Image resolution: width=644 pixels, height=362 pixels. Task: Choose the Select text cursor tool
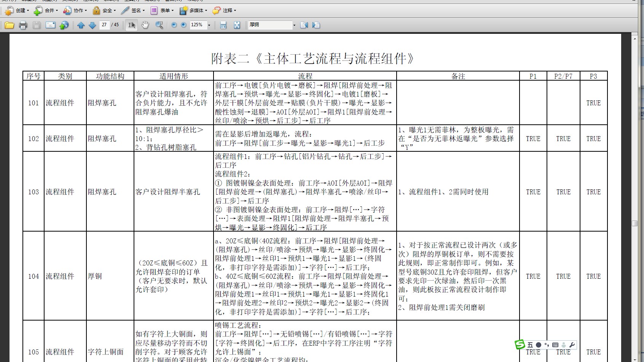coord(132,25)
